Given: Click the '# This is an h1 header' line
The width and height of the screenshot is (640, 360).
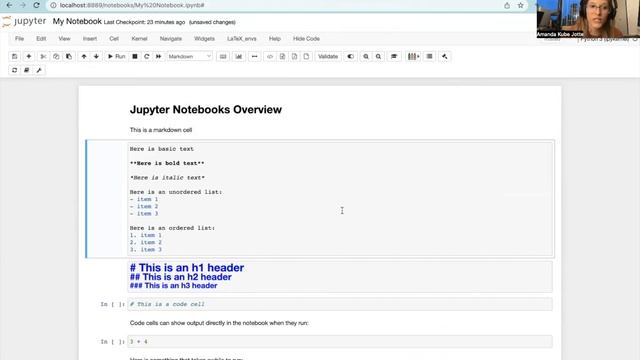Looking at the screenshot, I should (187, 268).
